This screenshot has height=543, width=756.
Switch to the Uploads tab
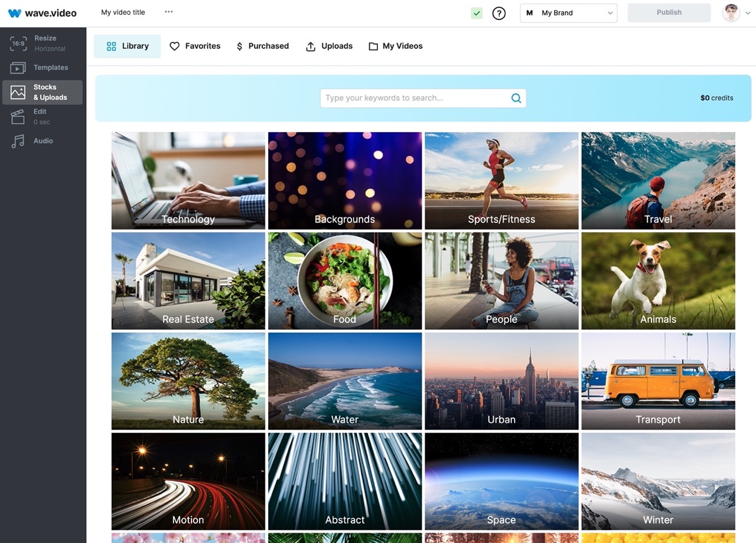[x=329, y=46]
